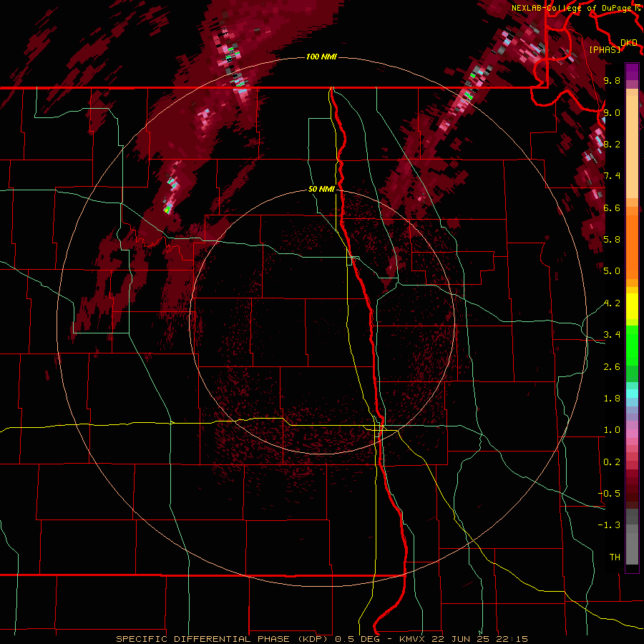This screenshot has width=644, height=644.
Task: Click the 3.4 value on the color scale
Action: click(612, 335)
